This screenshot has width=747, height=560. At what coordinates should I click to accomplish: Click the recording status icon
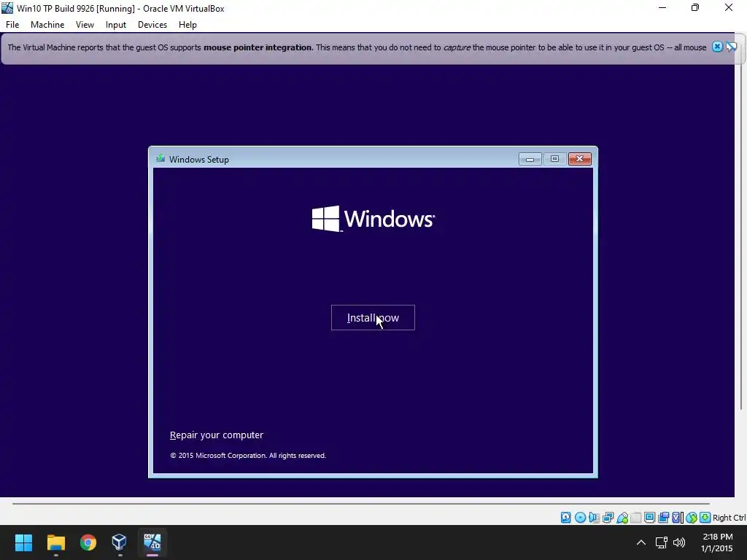[663, 518]
